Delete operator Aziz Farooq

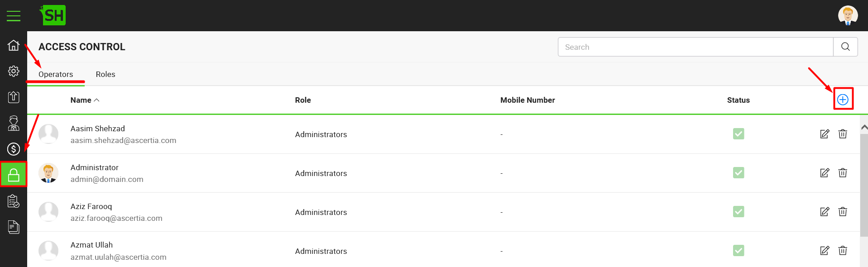coord(843,212)
